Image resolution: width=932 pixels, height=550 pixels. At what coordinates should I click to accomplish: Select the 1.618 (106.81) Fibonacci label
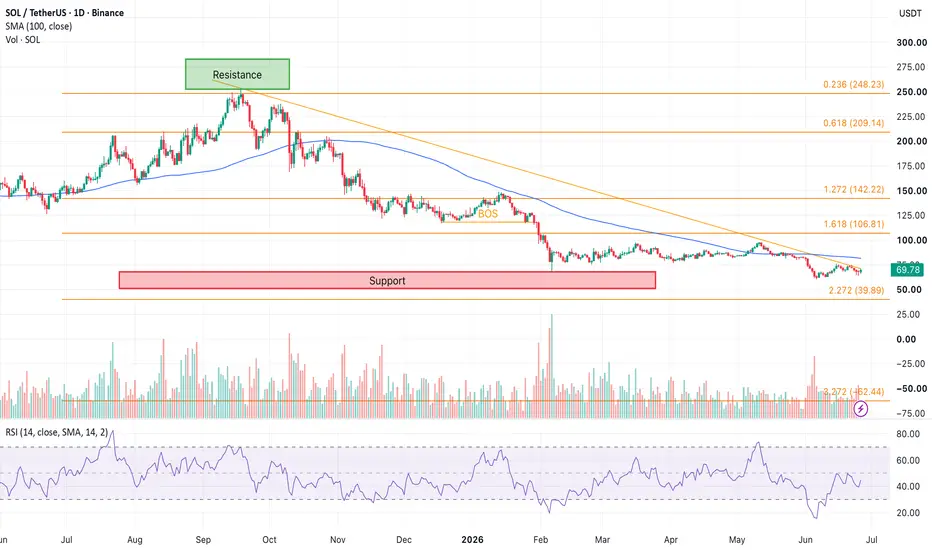pos(854,224)
